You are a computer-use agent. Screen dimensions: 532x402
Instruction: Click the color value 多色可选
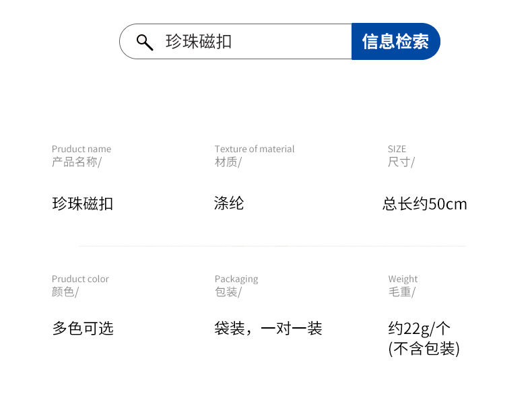click(x=83, y=329)
